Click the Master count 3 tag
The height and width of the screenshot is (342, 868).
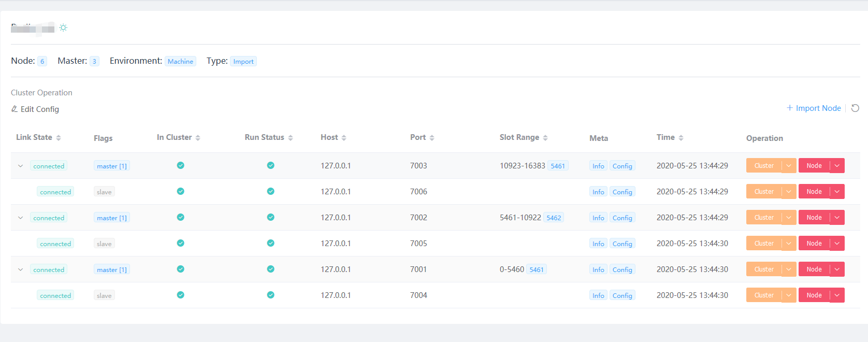tap(94, 61)
